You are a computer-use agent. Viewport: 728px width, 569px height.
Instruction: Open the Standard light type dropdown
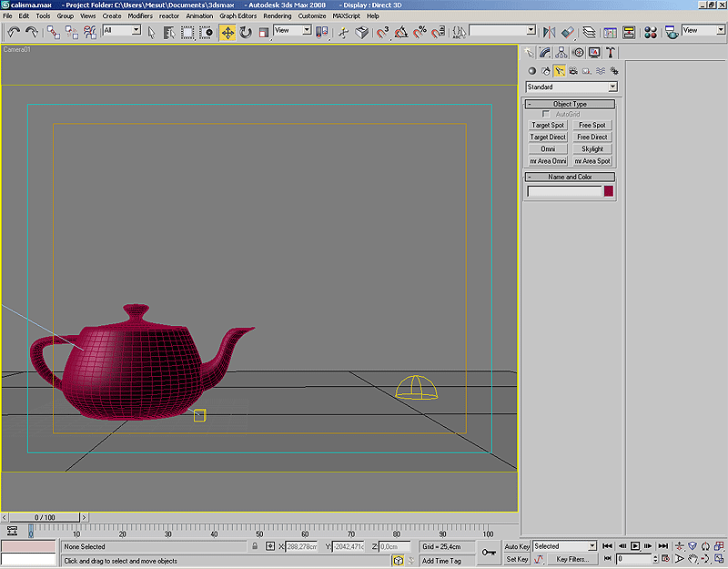tap(571, 87)
